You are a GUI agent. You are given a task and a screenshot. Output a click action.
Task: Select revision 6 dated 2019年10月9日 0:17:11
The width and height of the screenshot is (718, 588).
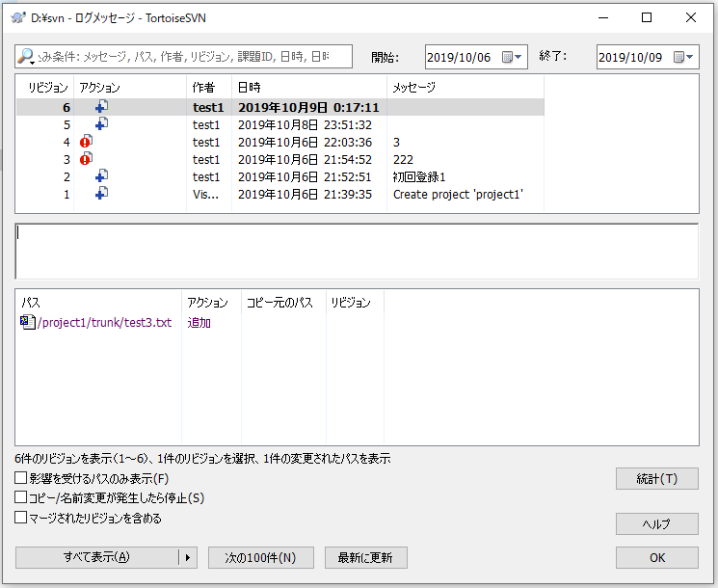pos(280,107)
